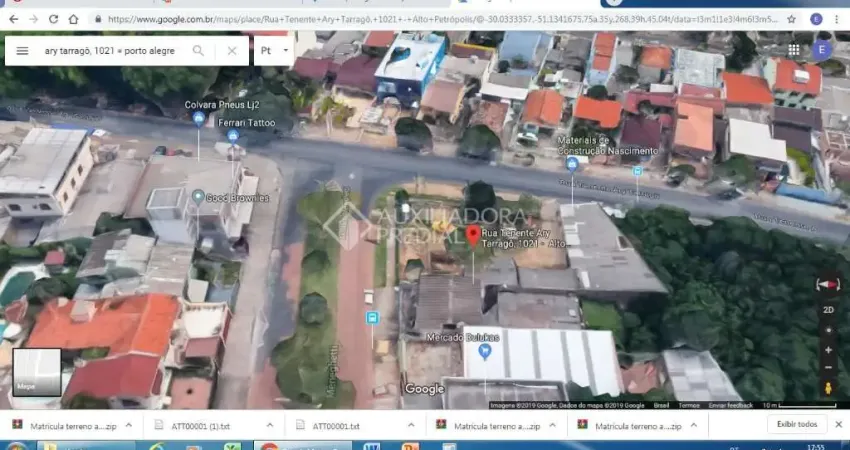The width and height of the screenshot is (850, 450).
Task: Click the browser forward arrow
Action: click(34, 20)
